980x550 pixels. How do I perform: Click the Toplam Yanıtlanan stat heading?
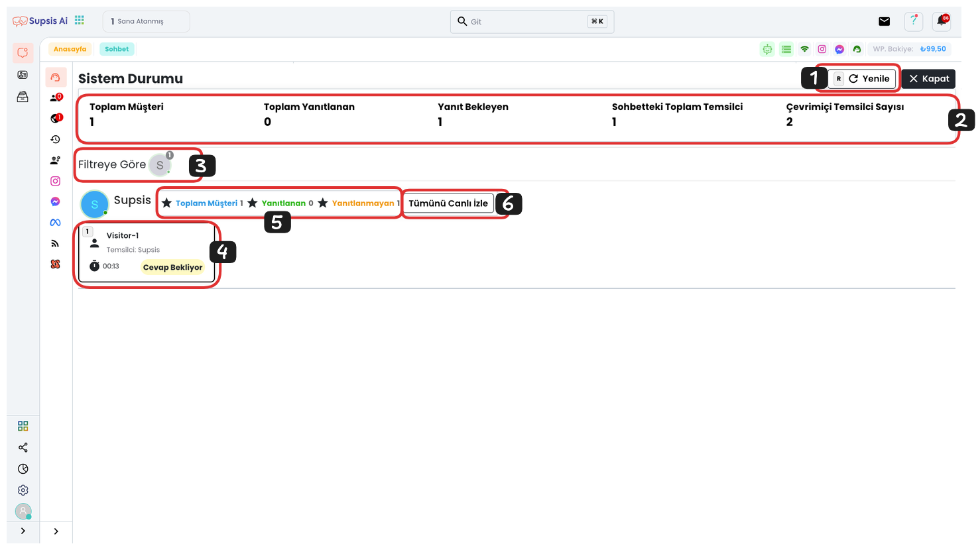point(309,107)
